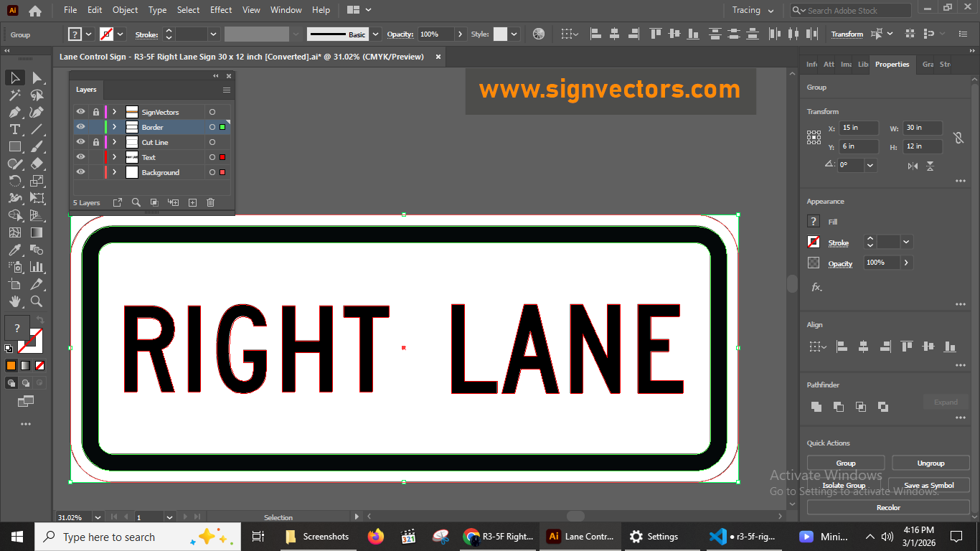Open the stroke weight dropdown in Properties
Viewport: 980px width, 551px height.
click(906, 242)
